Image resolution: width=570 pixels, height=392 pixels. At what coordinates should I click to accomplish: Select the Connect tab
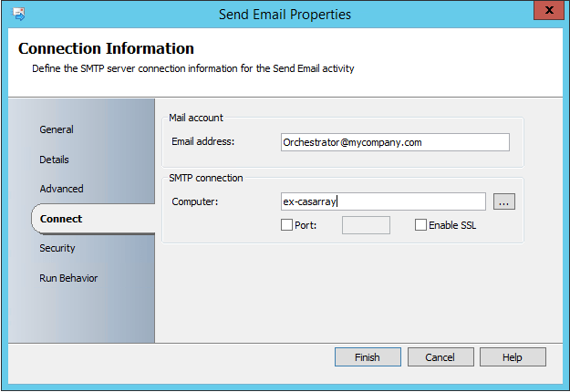coord(61,219)
